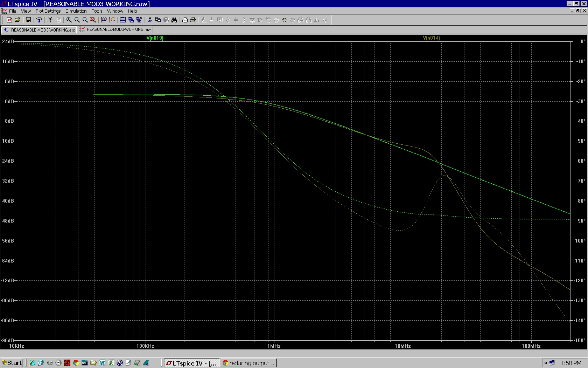Launch Word from quick launch icon
Viewport: 588px width, 368px height.
point(102,363)
